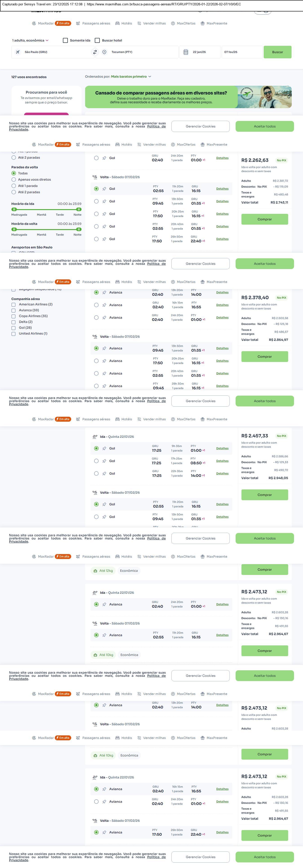Click Comprar for the R$ 2.457,33 offer
The height and width of the screenshot is (868, 303).
pos(265,495)
